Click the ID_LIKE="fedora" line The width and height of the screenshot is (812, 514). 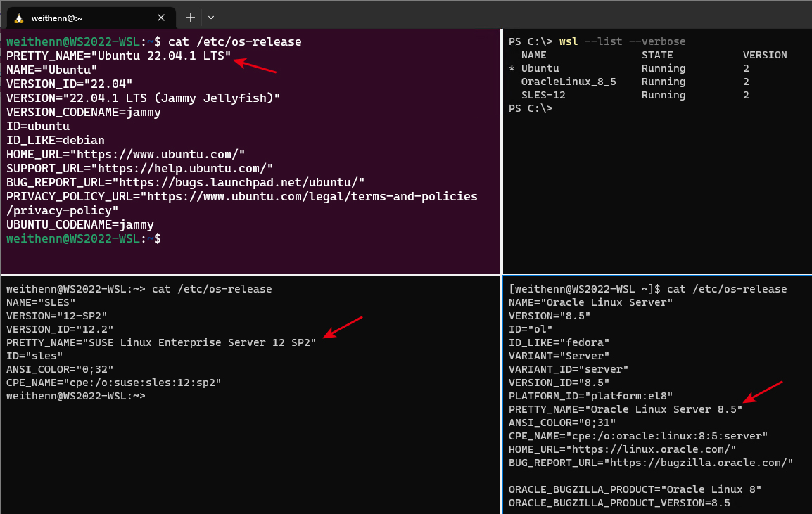click(x=559, y=342)
